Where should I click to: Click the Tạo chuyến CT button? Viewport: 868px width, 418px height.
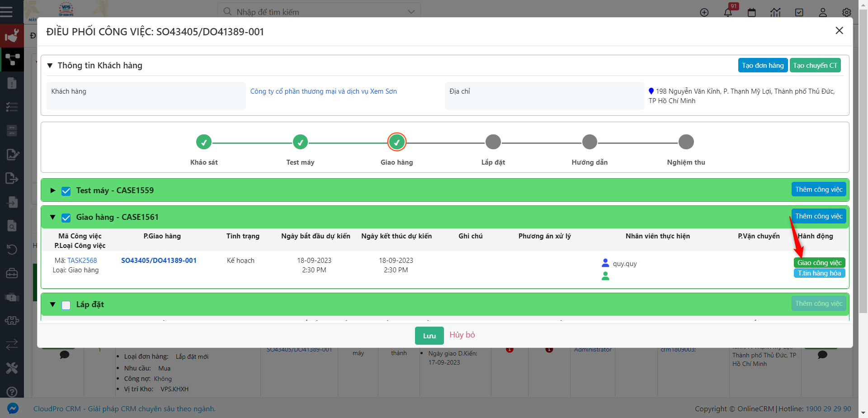tap(815, 65)
